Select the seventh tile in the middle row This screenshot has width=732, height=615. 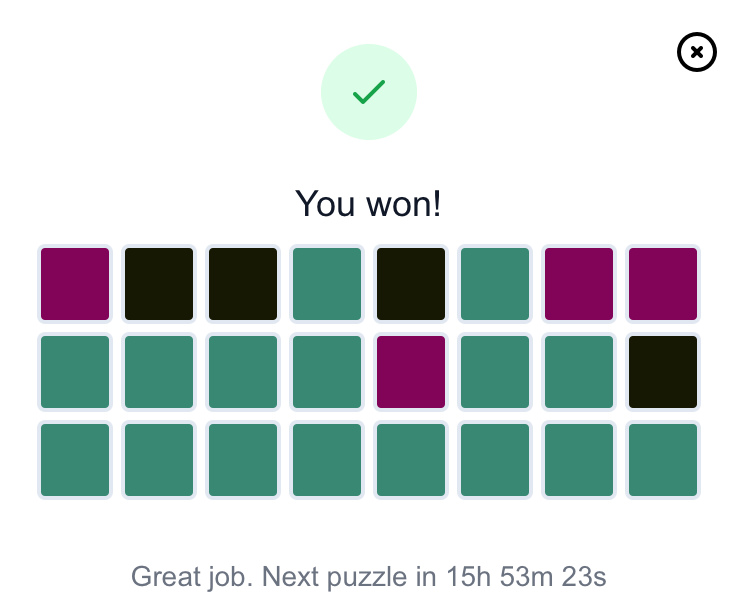pyautogui.click(x=579, y=372)
